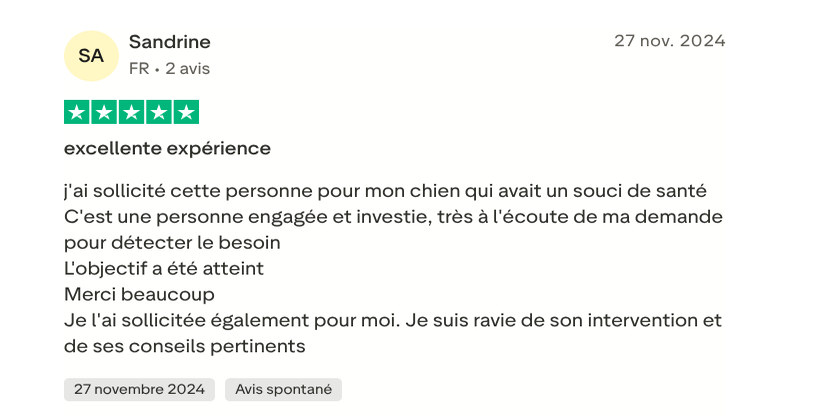Click the "2 avis" review count
Viewport: 833px width, 417px height.
click(188, 69)
